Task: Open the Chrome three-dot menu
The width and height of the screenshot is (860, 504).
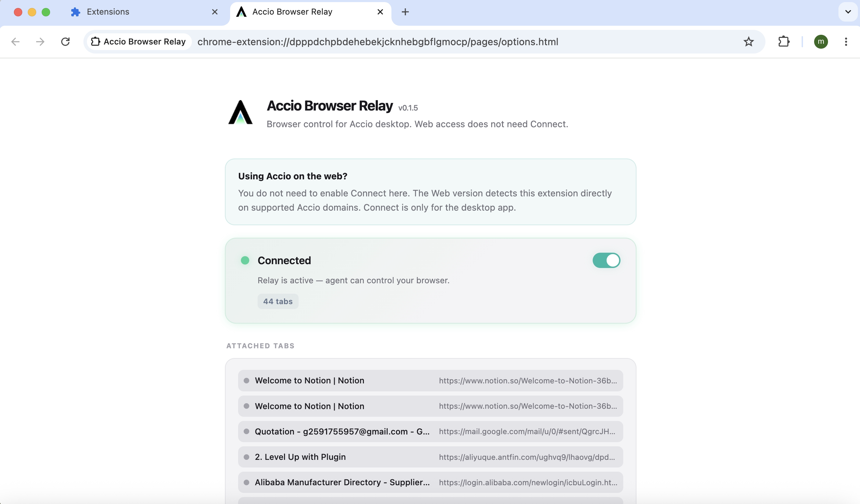Action: tap(846, 42)
